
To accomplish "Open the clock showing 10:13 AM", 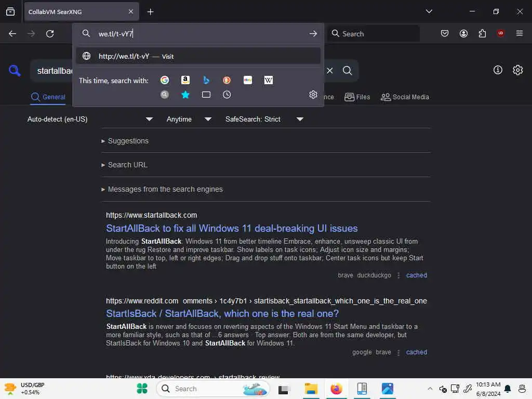I will click(488, 389).
